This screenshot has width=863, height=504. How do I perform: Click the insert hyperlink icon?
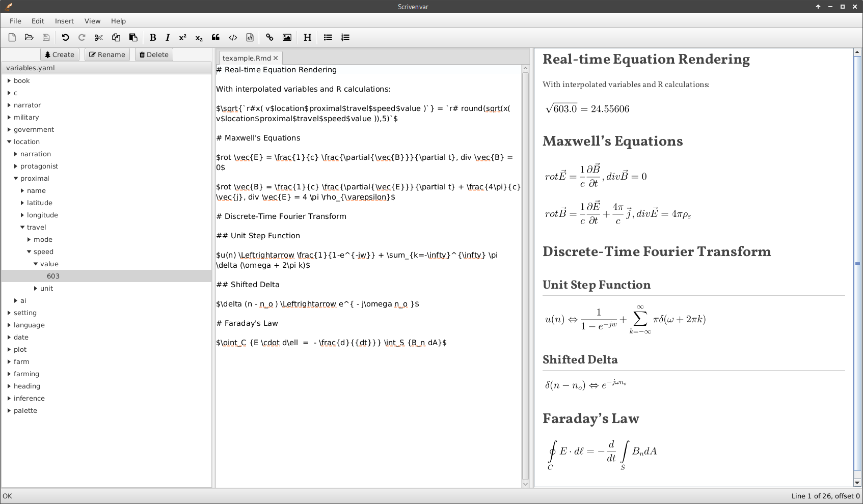pyautogui.click(x=269, y=37)
